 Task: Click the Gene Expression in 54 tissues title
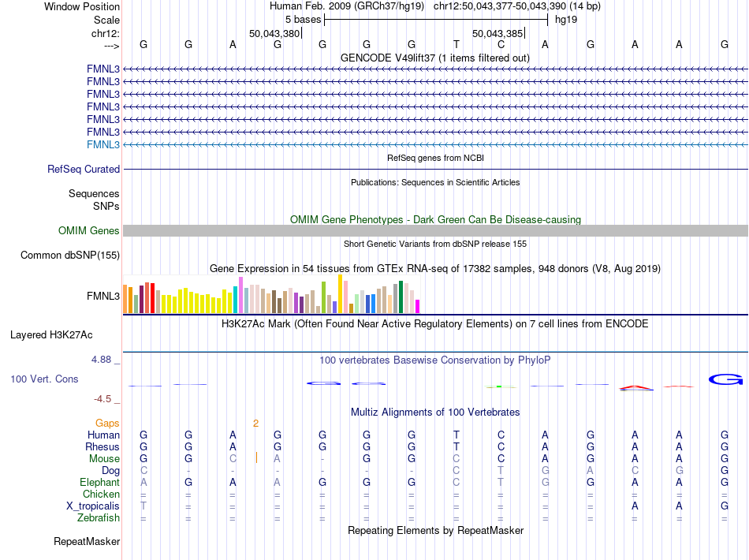pyautogui.click(x=435, y=268)
